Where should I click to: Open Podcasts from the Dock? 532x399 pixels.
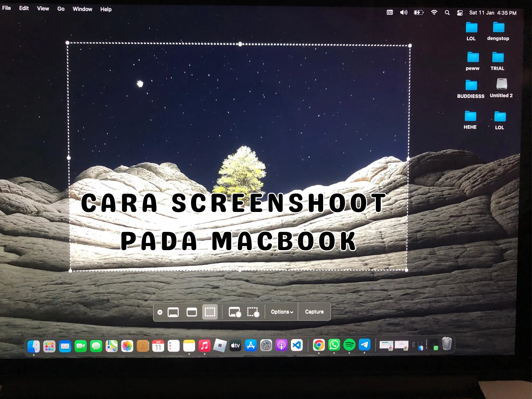[281, 345]
